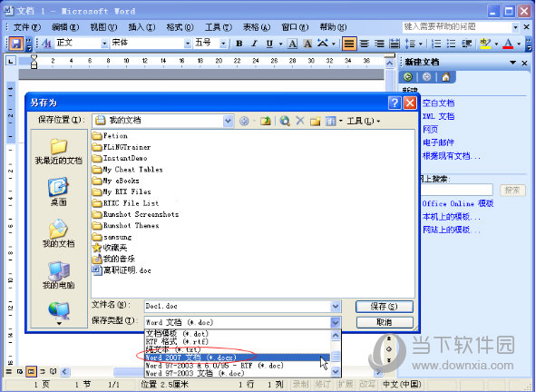536x392 pixels.
Task: Click the 电子邮件 link
Action: [439, 142]
